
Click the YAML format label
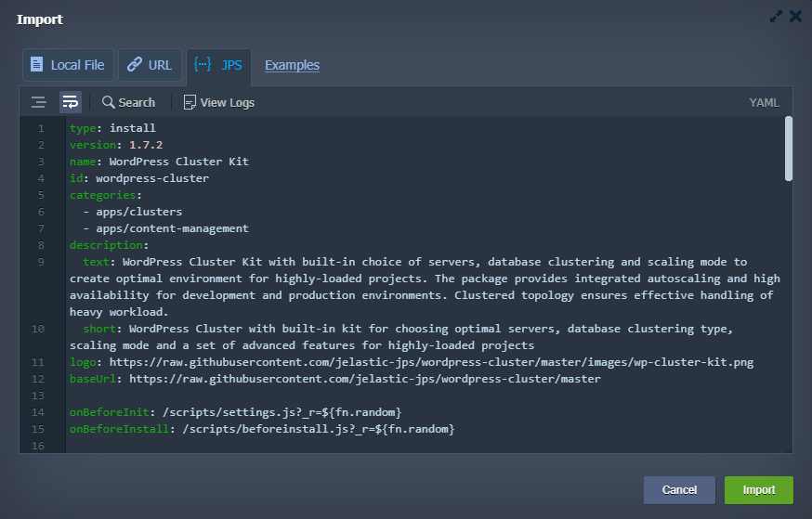764,102
